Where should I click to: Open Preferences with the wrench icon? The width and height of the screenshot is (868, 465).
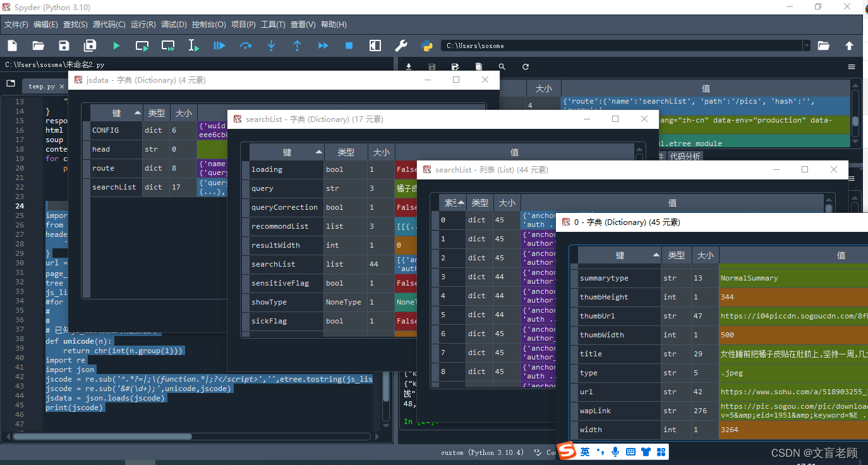pos(401,45)
